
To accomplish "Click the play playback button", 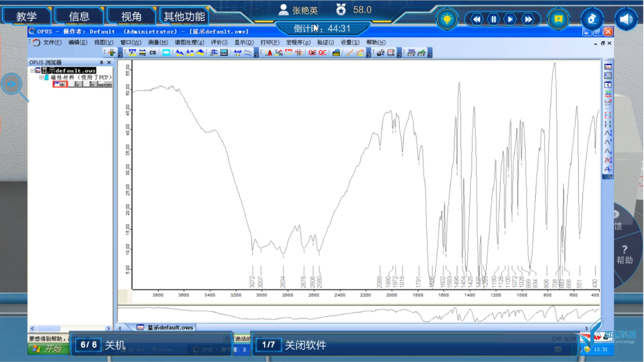I will [510, 20].
